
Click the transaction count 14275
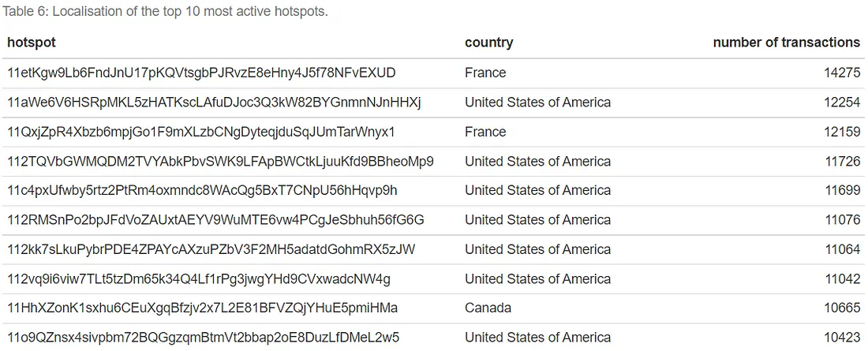coord(842,73)
